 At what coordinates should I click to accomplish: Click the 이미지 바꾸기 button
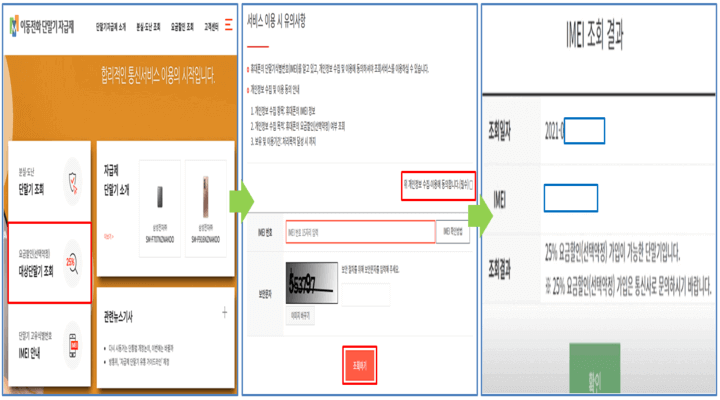[300, 316]
